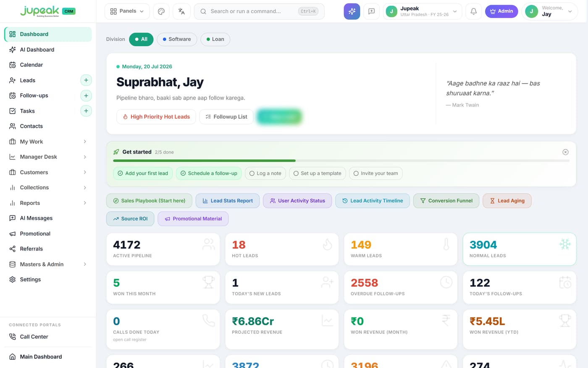The image size is (588, 368).
Task: Open the 'open call register' link
Action: 130,340
